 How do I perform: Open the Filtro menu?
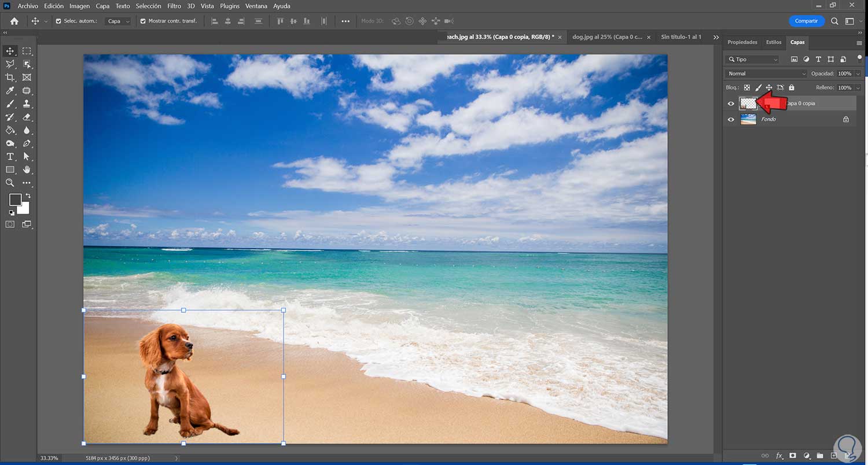[x=174, y=6]
